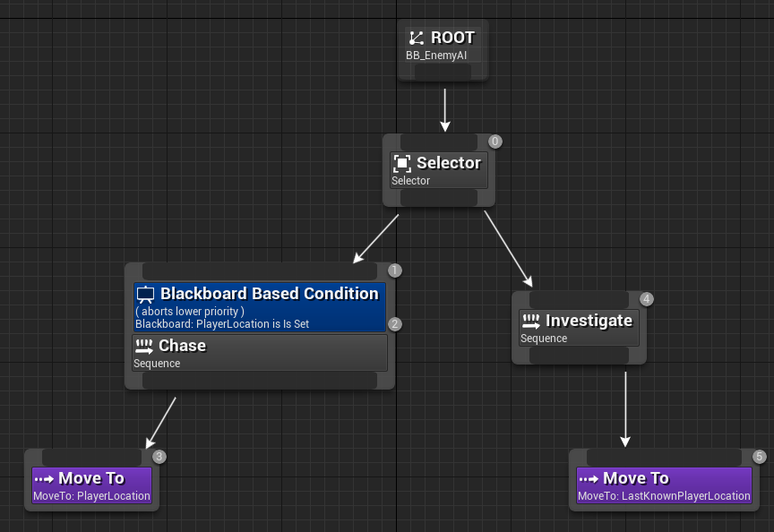Image resolution: width=774 pixels, height=532 pixels.
Task: Click the Investigate node bottom output pin
Action: click(x=579, y=356)
